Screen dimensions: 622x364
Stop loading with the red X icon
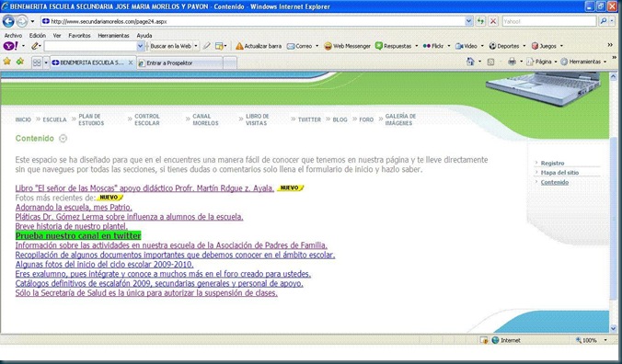(x=493, y=21)
